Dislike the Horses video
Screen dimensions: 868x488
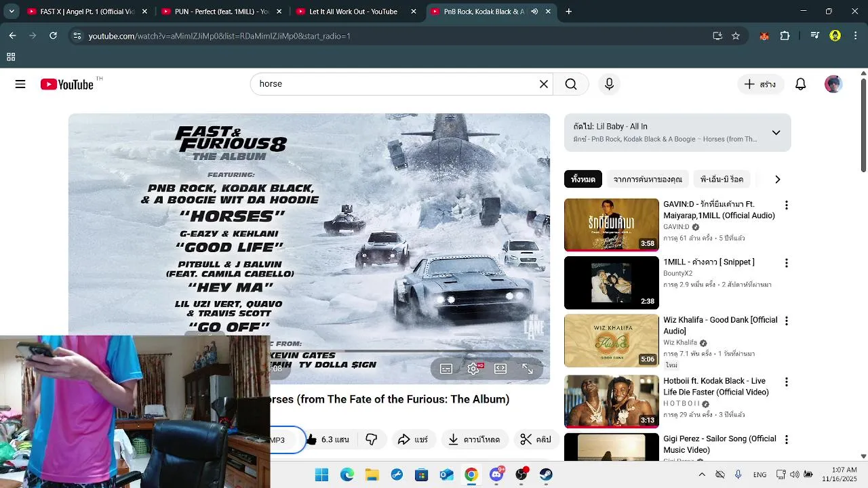coord(371,440)
